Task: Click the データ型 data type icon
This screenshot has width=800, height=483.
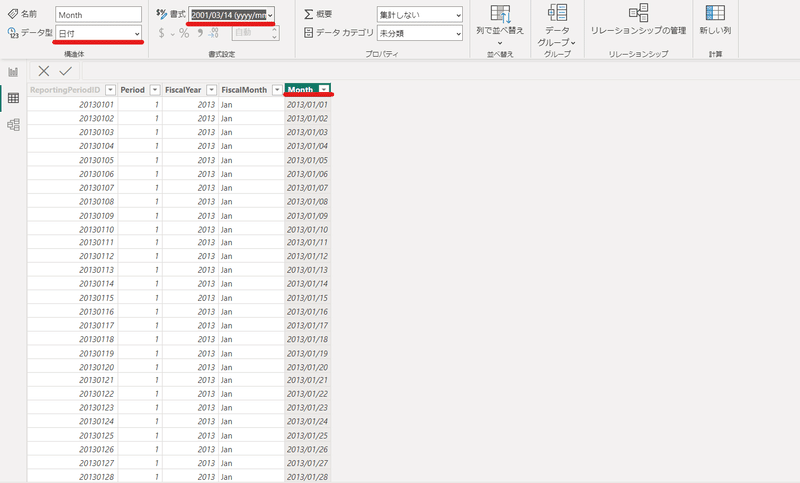Action: (x=13, y=33)
